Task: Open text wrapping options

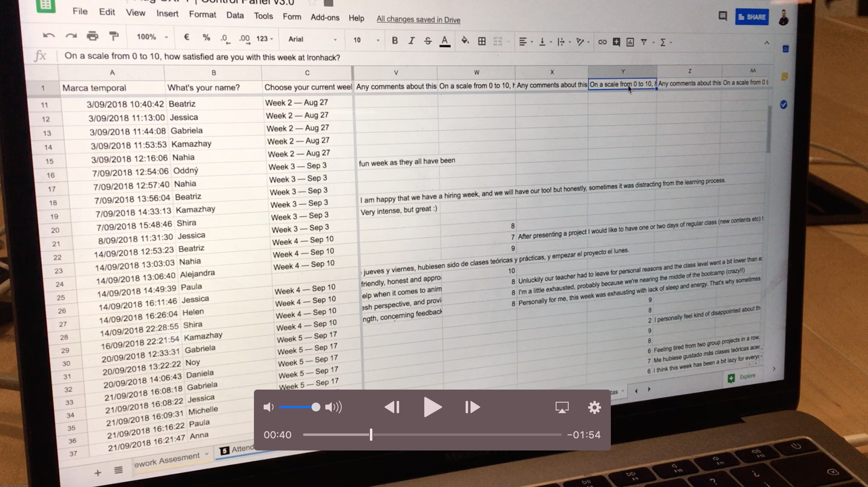Action: (x=563, y=42)
